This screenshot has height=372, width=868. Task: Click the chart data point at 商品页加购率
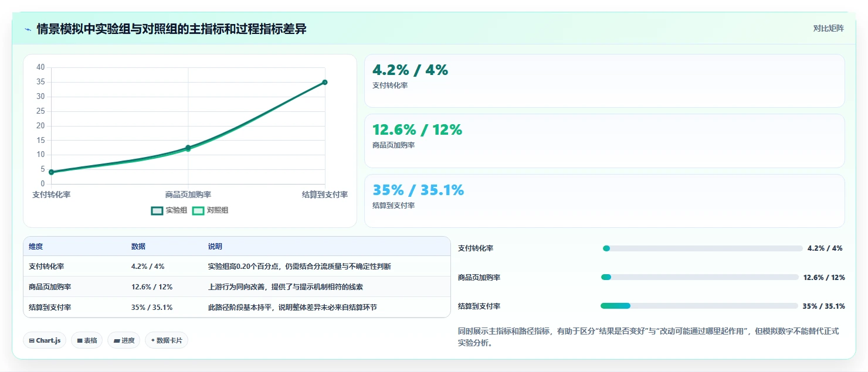[188, 148]
